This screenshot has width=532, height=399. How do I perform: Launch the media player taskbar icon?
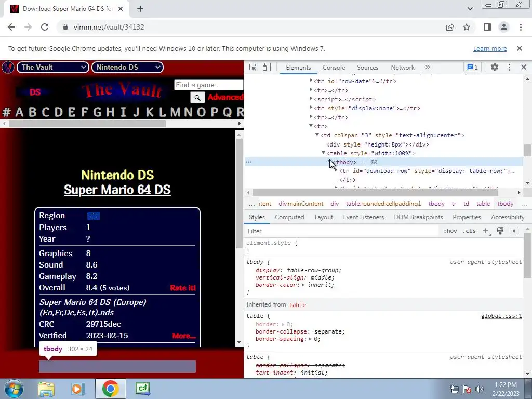pos(77,389)
